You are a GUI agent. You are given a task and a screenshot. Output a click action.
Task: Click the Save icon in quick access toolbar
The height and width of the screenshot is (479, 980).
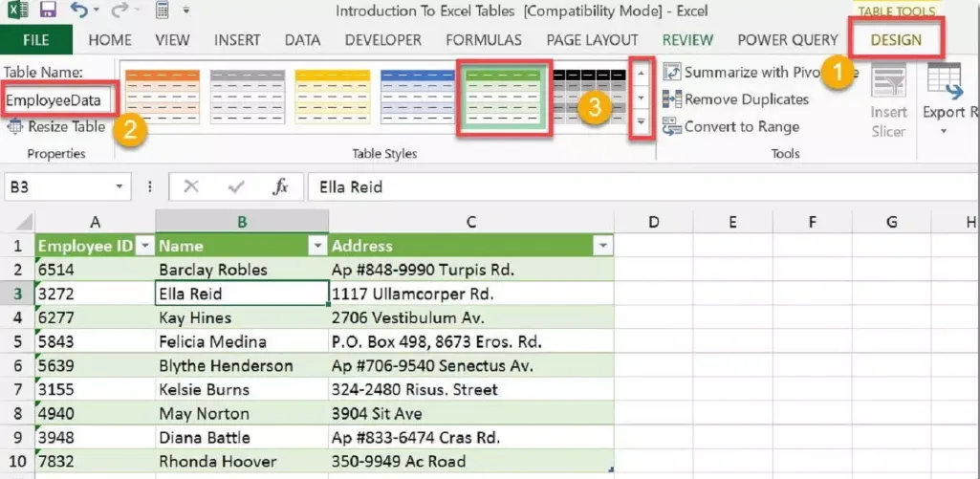point(47,11)
